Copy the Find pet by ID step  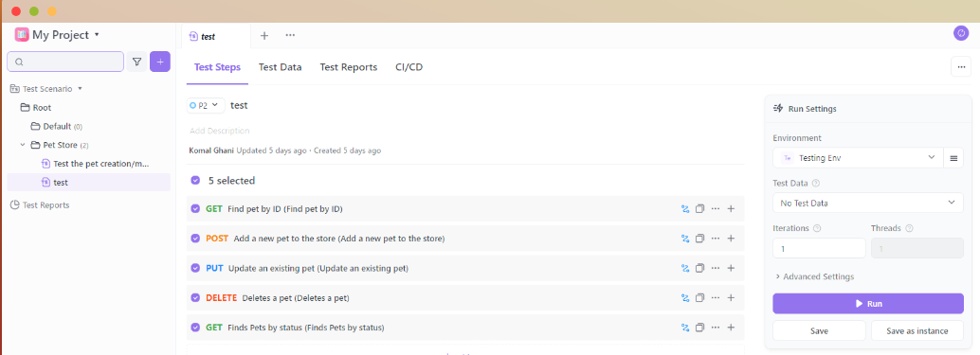click(x=700, y=209)
